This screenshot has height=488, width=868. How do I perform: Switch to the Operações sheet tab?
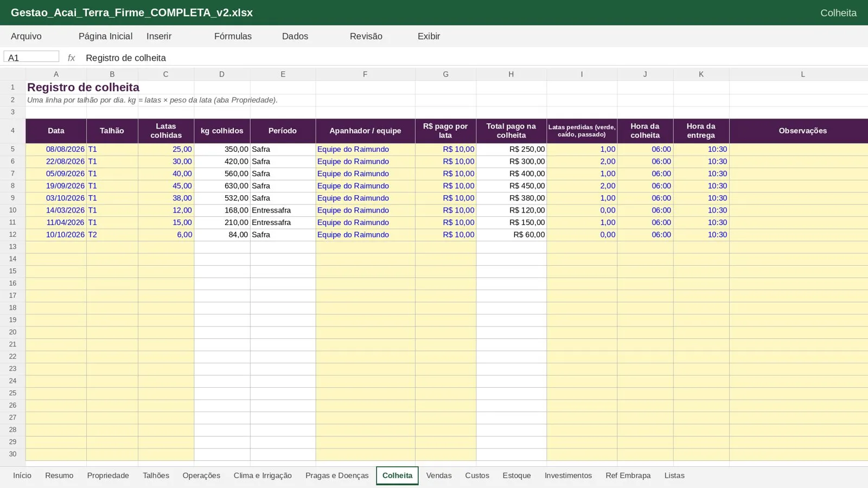pos(201,476)
